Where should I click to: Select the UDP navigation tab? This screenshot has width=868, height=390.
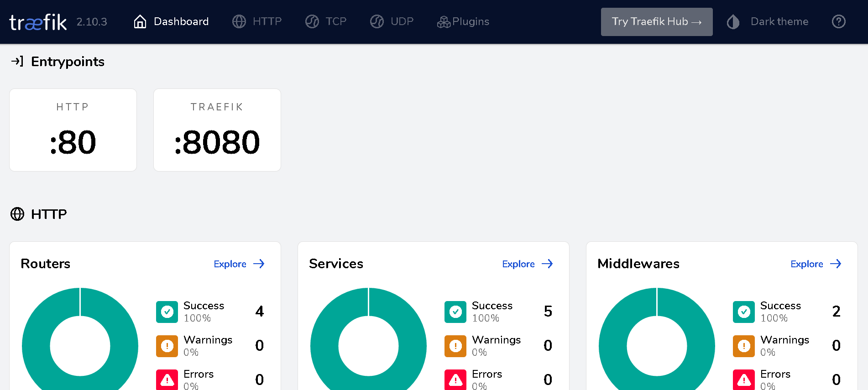coord(392,21)
